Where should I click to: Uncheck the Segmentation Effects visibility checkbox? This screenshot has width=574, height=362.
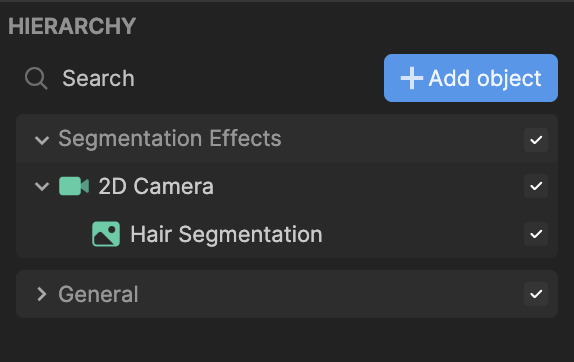coord(536,139)
